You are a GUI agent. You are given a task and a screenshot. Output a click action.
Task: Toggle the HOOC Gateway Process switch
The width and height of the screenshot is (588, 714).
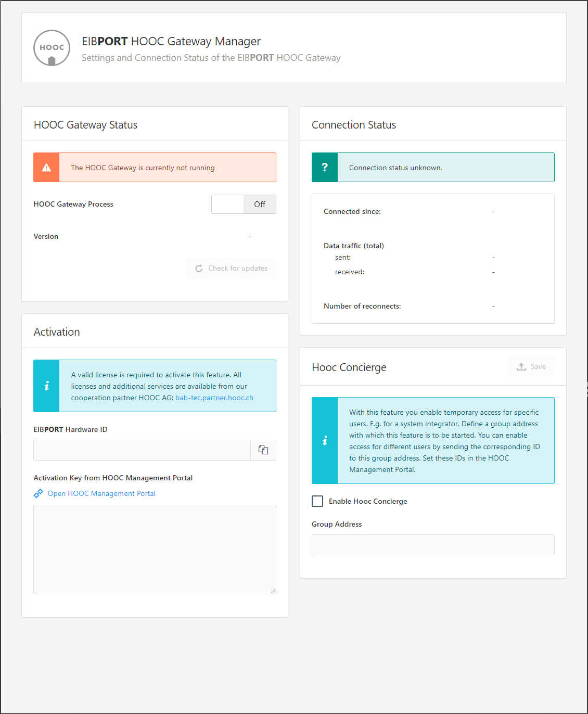click(x=244, y=205)
